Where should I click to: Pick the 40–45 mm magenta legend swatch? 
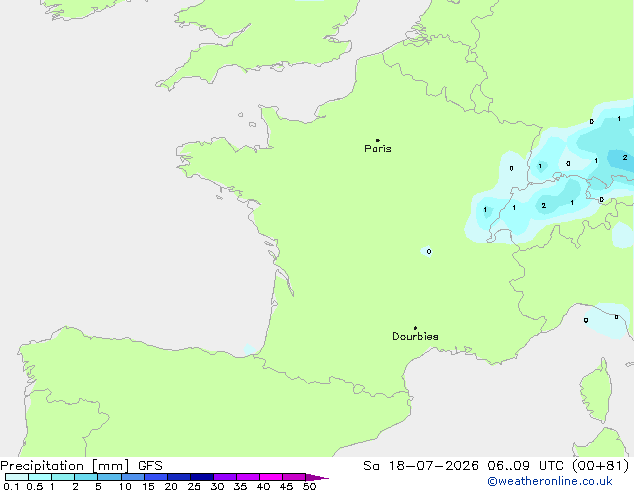coord(271,477)
